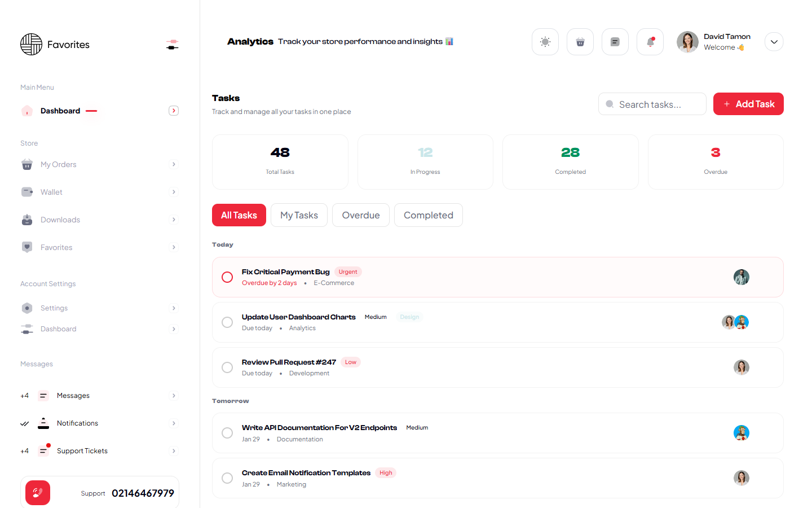Viewport: 812px width, 508px height.
Task: Open My Orders in the Store section
Action: 59,164
